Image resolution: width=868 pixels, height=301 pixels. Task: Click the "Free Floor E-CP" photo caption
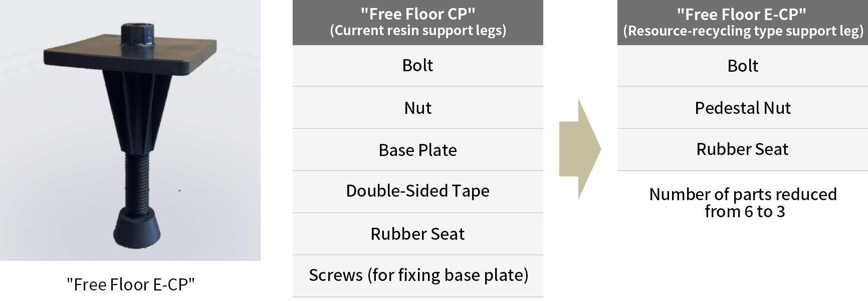(131, 284)
